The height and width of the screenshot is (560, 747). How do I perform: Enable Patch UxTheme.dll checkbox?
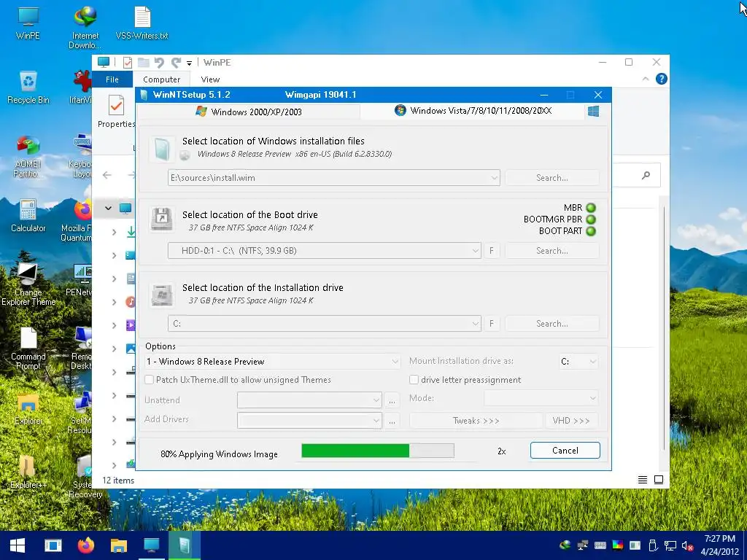(x=149, y=379)
